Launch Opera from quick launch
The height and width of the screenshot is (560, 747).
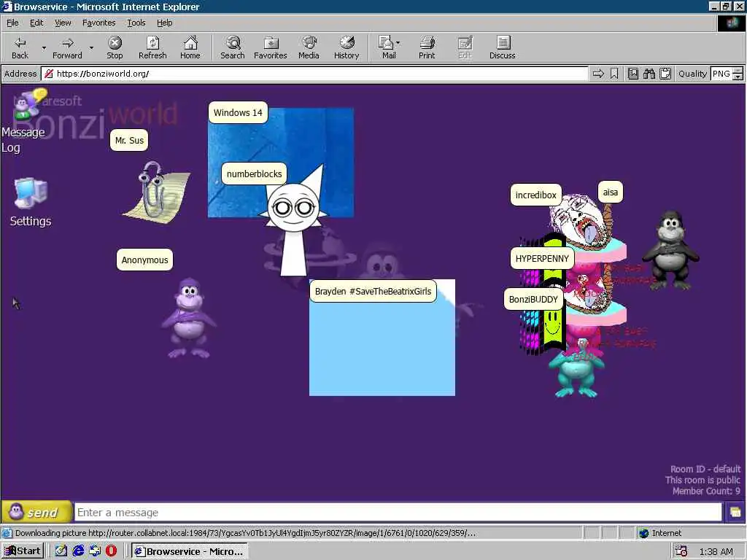pos(111,551)
